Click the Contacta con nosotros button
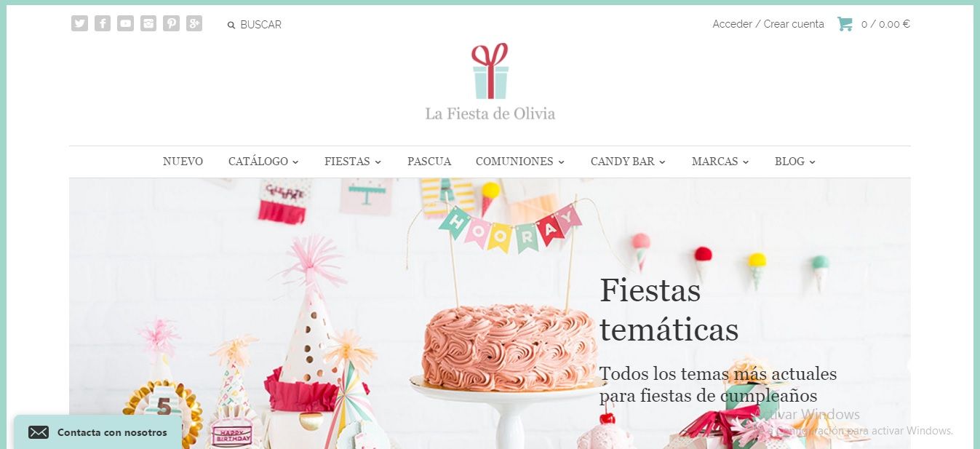 point(98,432)
